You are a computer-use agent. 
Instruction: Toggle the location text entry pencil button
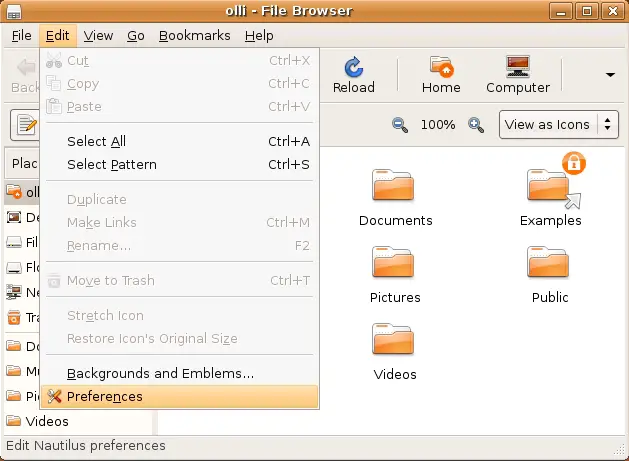pos(25,125)
